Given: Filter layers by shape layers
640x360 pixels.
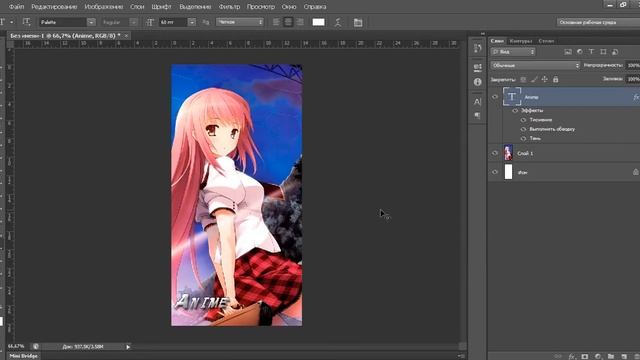Looking at the screenshot, I should (603, 52).
